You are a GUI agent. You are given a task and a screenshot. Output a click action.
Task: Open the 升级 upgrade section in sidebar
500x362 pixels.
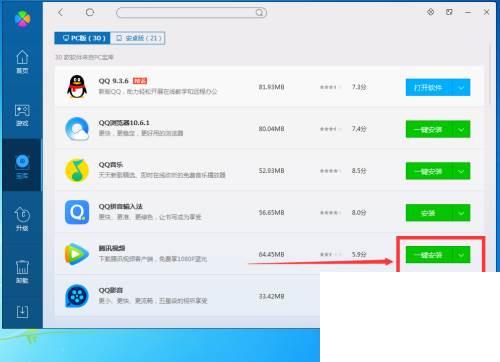[x=22, y=219]
